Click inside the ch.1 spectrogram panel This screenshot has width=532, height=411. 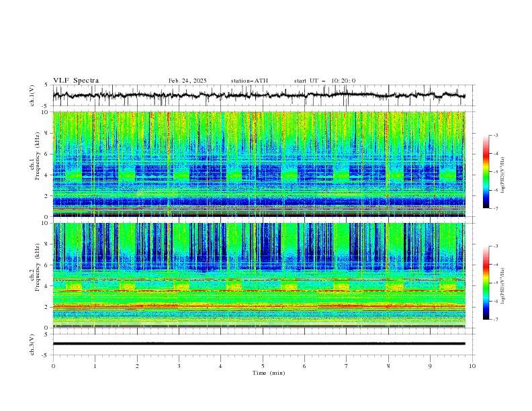259,164
